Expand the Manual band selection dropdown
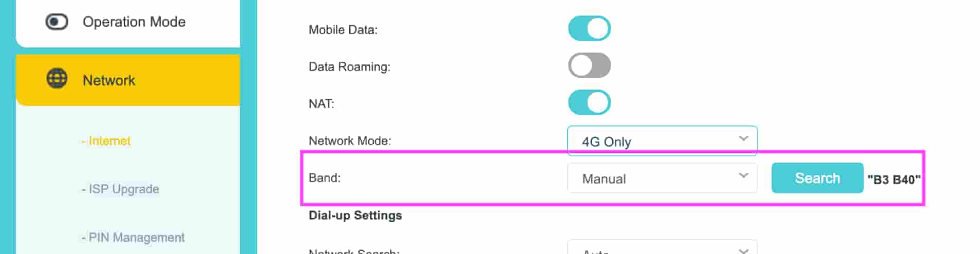The height and width of the screenshot is (254, 980). tap(662, 178)
